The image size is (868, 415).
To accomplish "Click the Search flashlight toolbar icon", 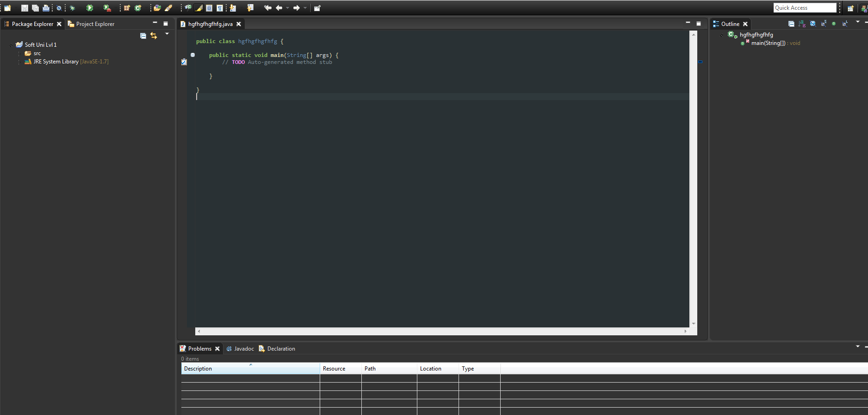I will [168, 8].
